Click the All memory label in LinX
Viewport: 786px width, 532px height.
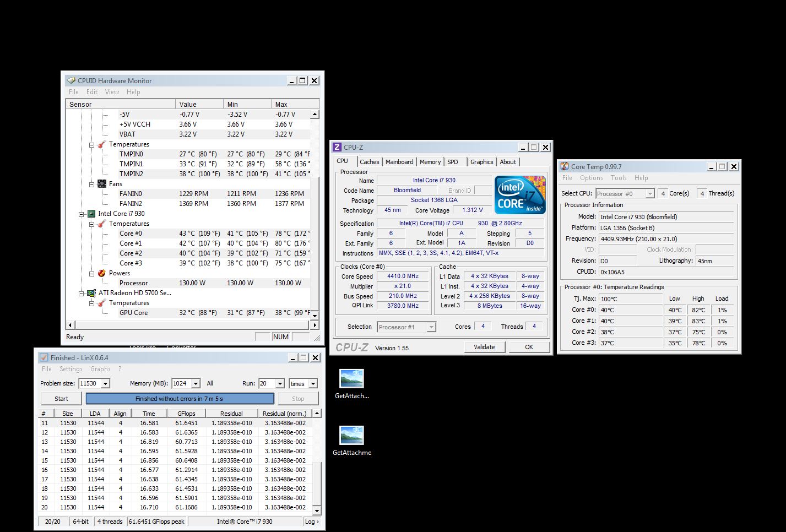(x=210, y=383)
